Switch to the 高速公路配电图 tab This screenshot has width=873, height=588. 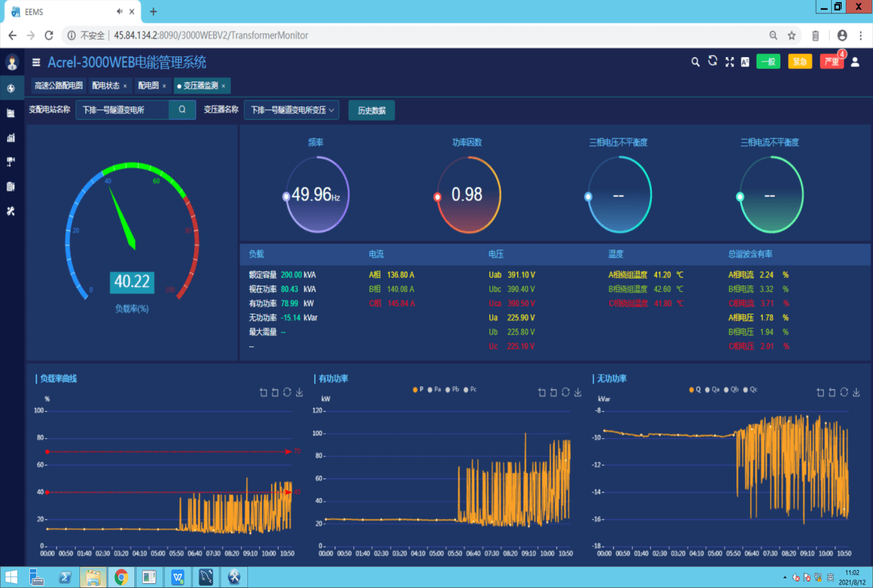click(59, 86)
